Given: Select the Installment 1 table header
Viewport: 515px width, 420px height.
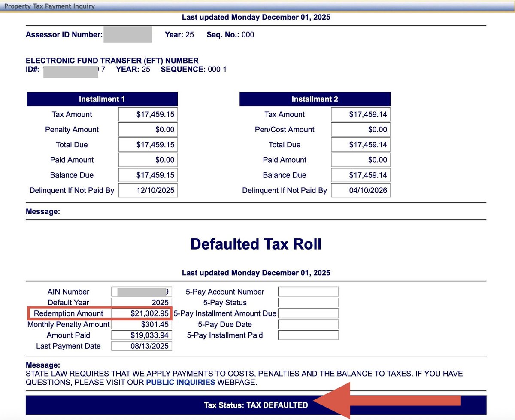Looking at the screenshot, I should pyautogui.click(x=102, y=99).
